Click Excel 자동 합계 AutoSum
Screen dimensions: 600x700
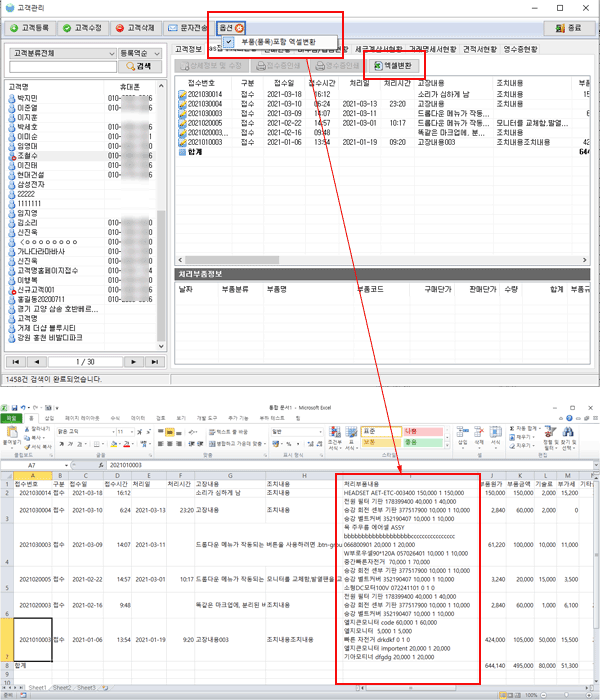tap(525, 429)
